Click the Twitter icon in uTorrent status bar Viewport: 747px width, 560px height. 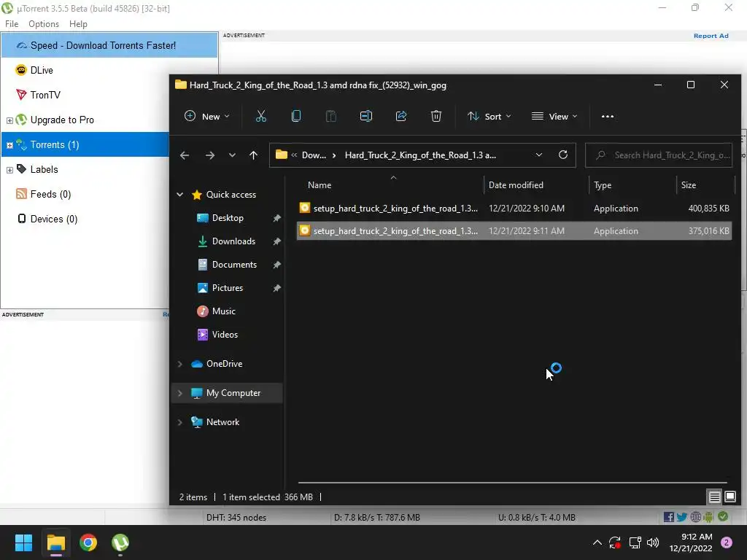point(682,517)
